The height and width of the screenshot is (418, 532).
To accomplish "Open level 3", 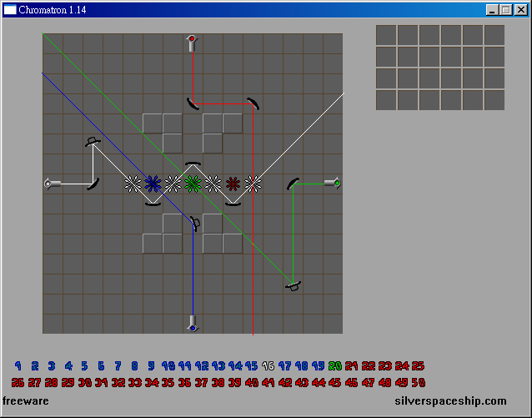I will [x=51, y=365].
